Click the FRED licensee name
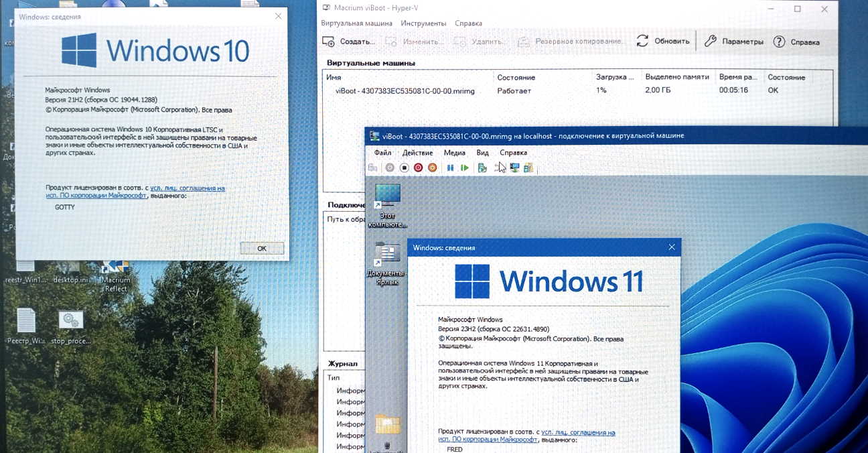This screenshot has width=868, height=453. 455,449
